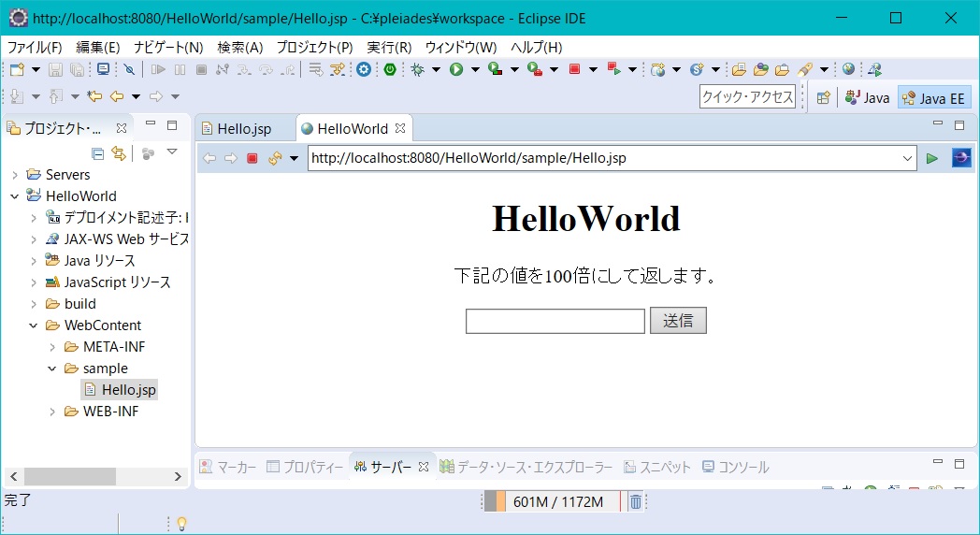Screen dimensions: 980x535
Task: Click the Open Web Browser globe icon
Action: point(848,69)
